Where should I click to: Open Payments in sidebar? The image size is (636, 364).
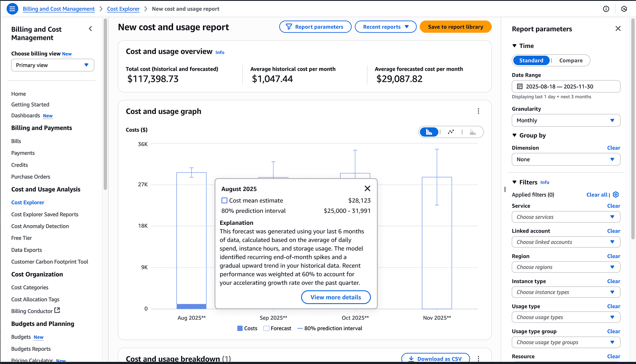tap(23, 153)
